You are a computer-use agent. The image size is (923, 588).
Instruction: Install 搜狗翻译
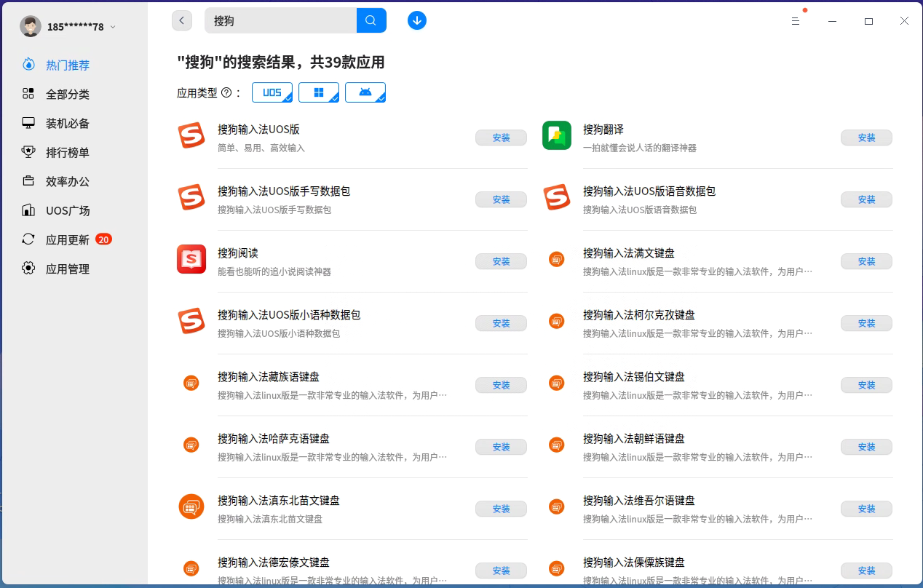pyautogui.click(x=866, y=138)
